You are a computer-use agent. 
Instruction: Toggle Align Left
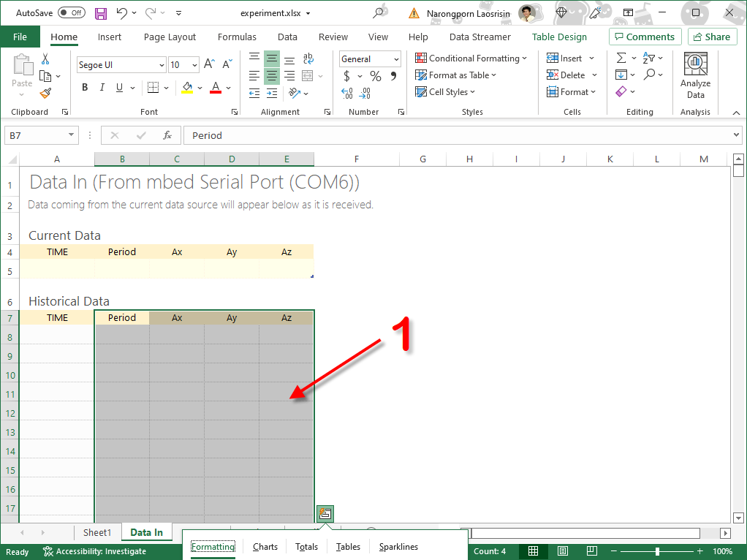point(254,76)
